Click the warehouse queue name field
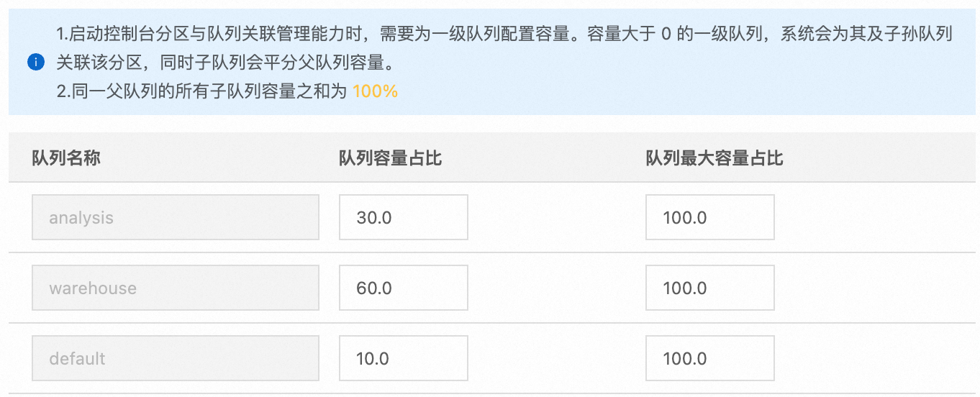Image resolution: width=980 pixels, height=397 pixels. coord(175,288)
